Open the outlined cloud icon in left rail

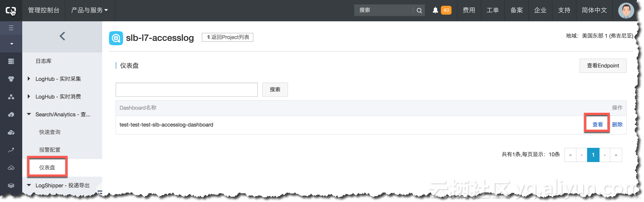[11, 168]
